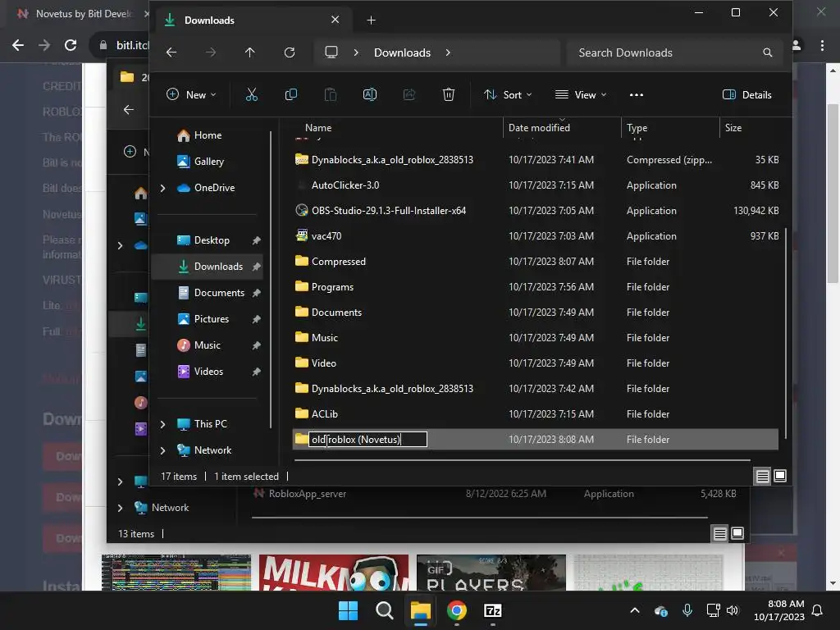
Task: Go forward in Downloads window
Action: [x=211, y=52]
